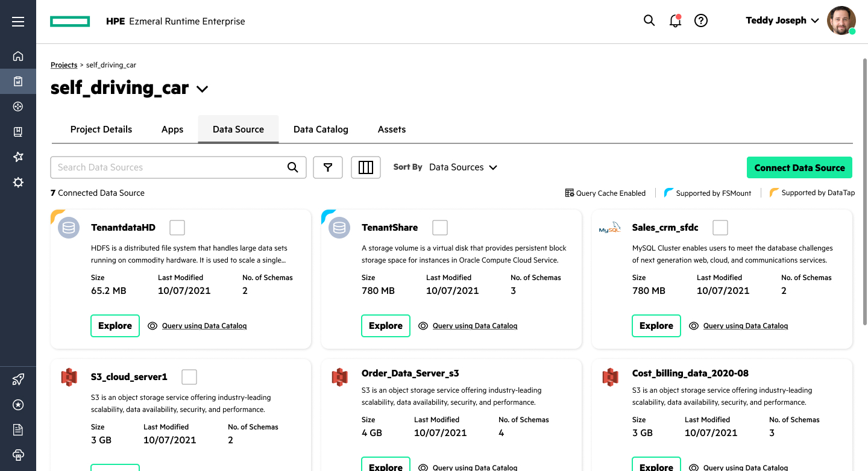
Task: Open the Sort By Data Sources dropdown
Action: pyautogui.click(x=463, y=167)
